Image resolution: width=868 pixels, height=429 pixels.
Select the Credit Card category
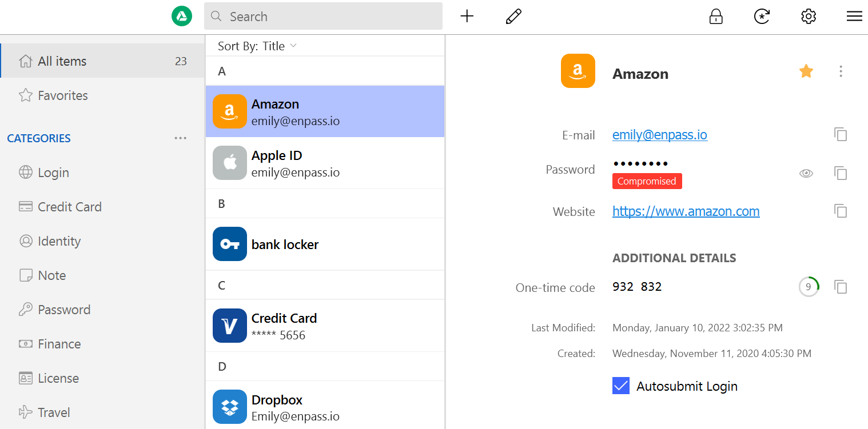(x=102, y=207)
